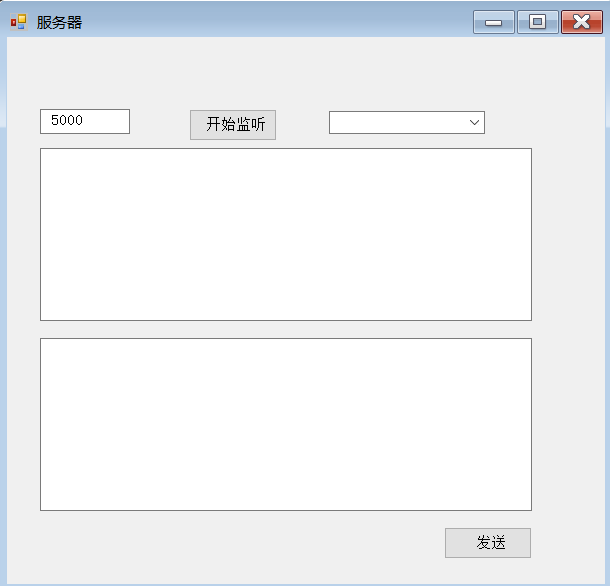
Task: Maximize the 服务器 window
Action: pos(538,22)
